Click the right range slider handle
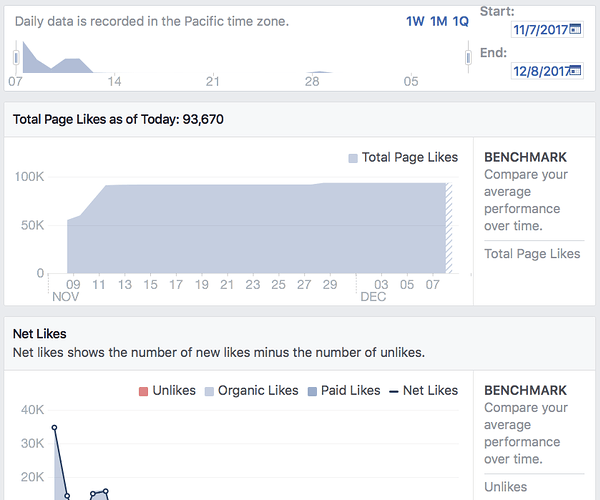Screen dimensions: 600x500 tap(468, 58)
